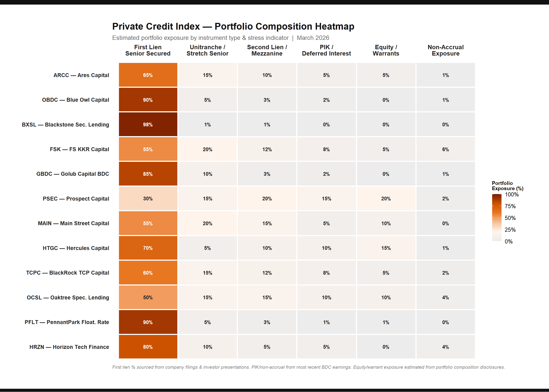Viewport: 549px width, 392px height.
Task: Click the First Lien Senior Secured column header
Action: (x=148, y=50)
